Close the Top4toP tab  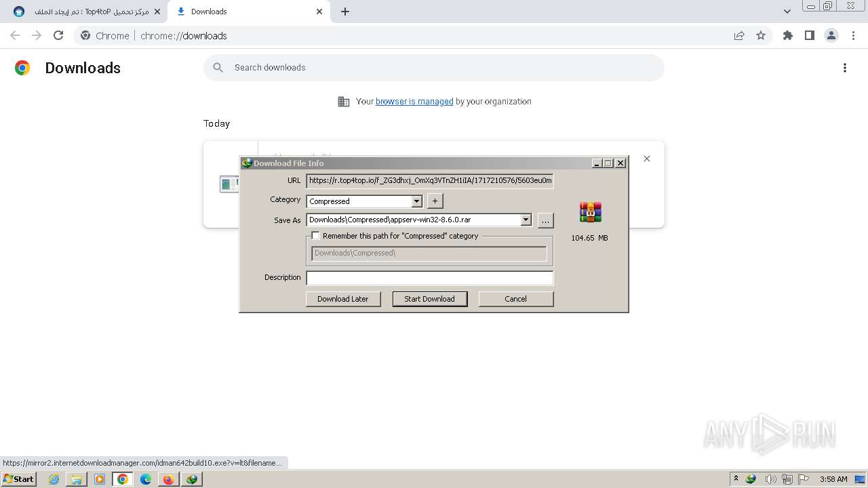point(157,12)
